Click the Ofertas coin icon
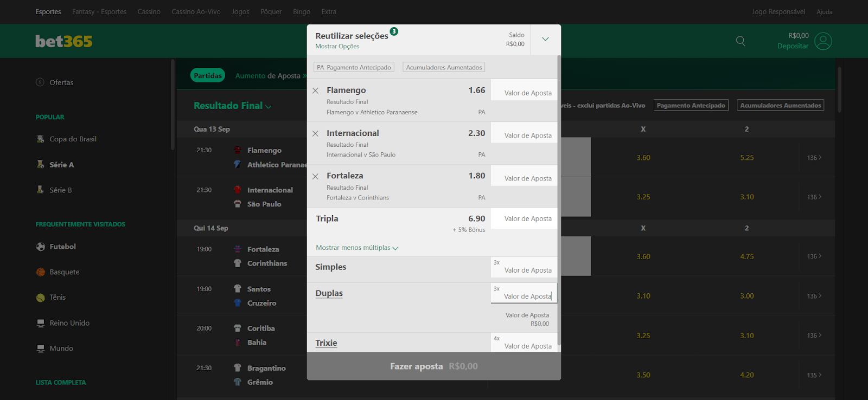 [40, 82]
